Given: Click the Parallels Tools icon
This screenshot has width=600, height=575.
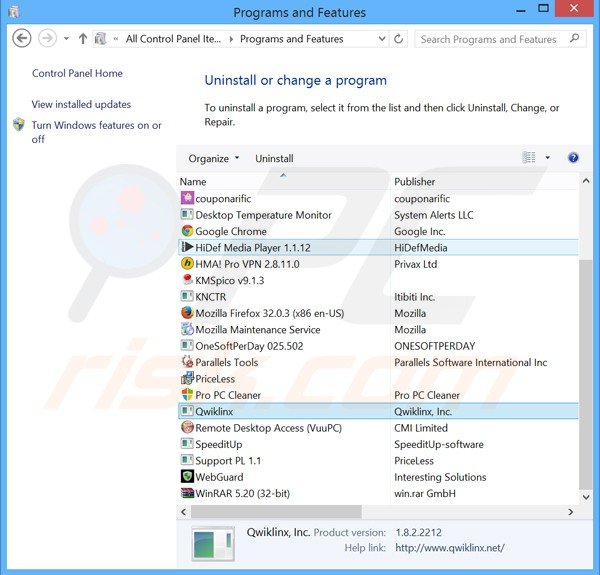Looking at the screenshot, I should (x=187, y=362).
